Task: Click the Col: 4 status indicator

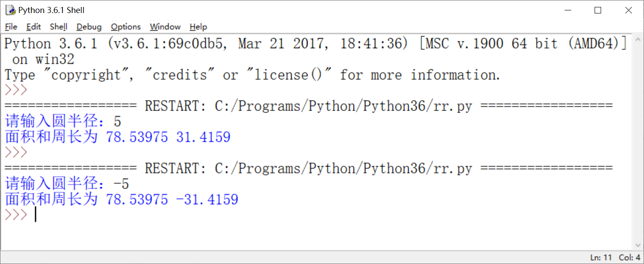Action: coord(630,257)
